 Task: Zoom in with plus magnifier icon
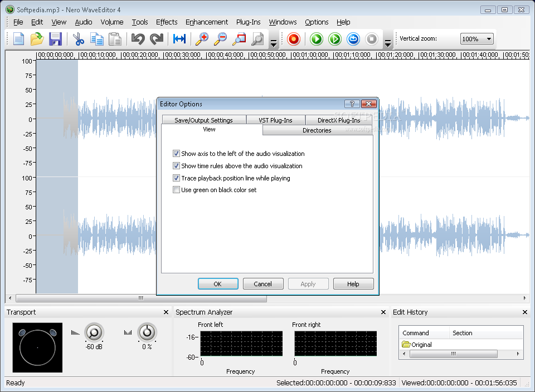[202, 39]
